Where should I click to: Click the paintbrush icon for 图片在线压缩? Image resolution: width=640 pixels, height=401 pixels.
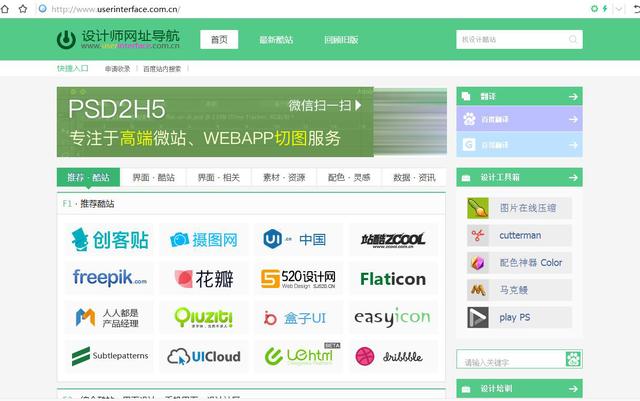pyautogui.click(x=478, y=208)
